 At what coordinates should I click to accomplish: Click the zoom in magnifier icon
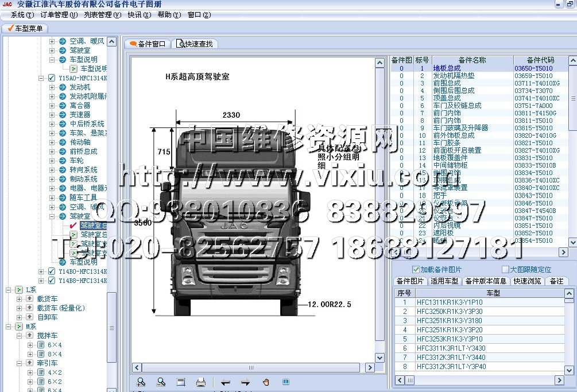point(141,382)
